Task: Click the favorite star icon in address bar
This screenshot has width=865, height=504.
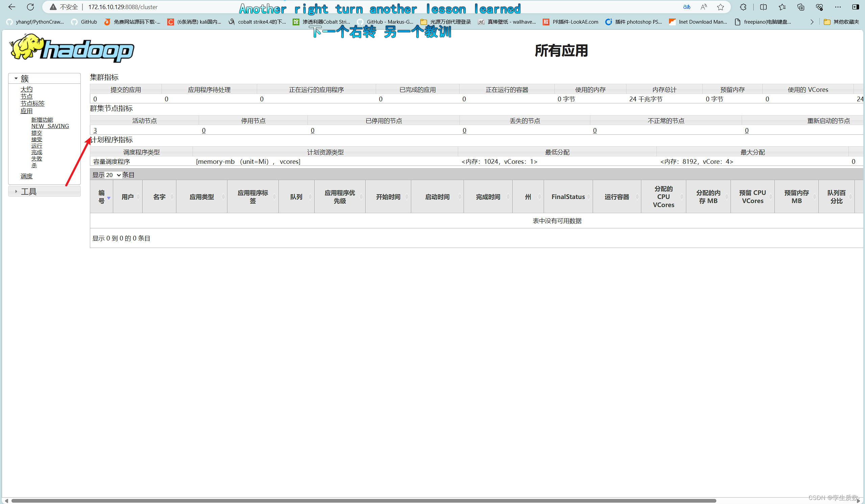Action: 720,7
